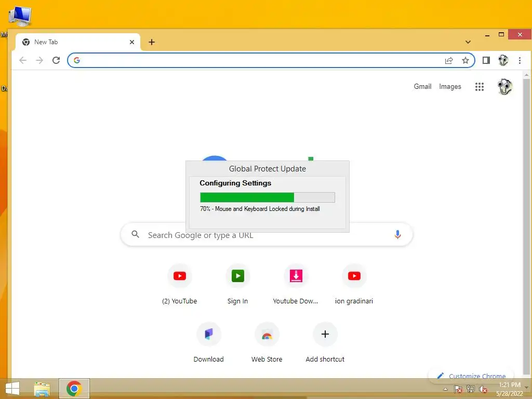
Task: Add a new shortcut tile
Action: (x=325, y=342)
